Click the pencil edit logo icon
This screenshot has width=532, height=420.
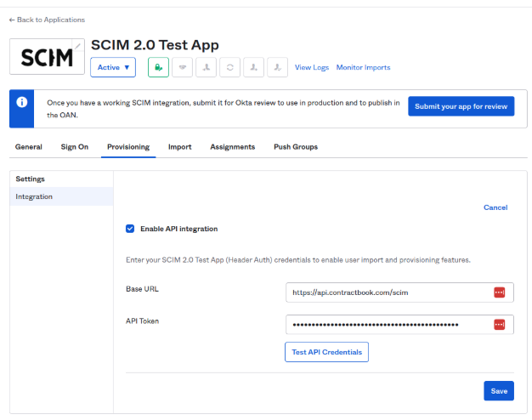pos(78,46)
